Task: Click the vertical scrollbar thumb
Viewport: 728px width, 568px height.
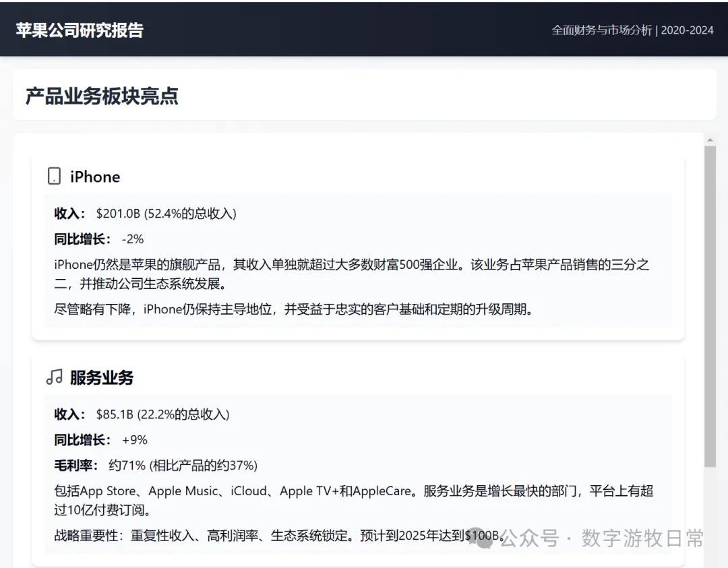Action: (x=709, y=307)
